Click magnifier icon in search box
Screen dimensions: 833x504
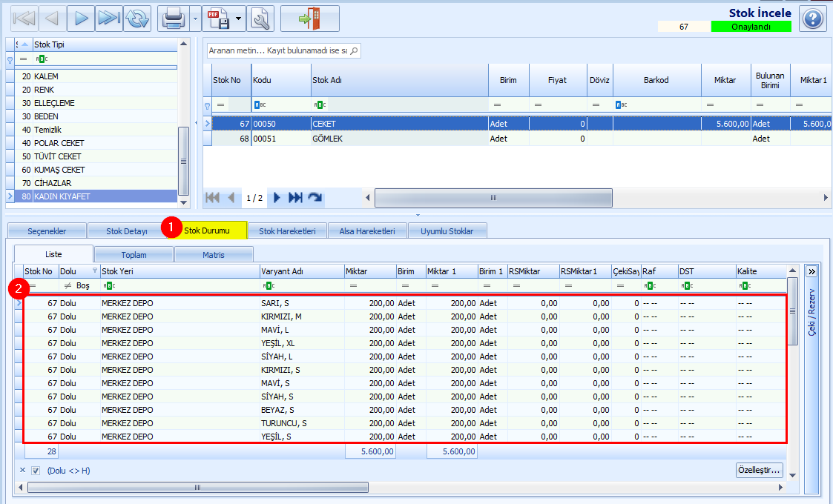pyautogui.click(x=355, y=50)
